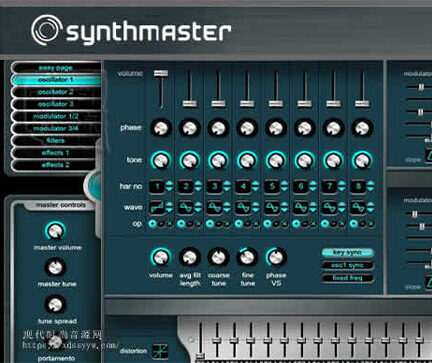Click the har no field showing 3
The width and height of the screenshot is (432, 363).
[215, 186]
